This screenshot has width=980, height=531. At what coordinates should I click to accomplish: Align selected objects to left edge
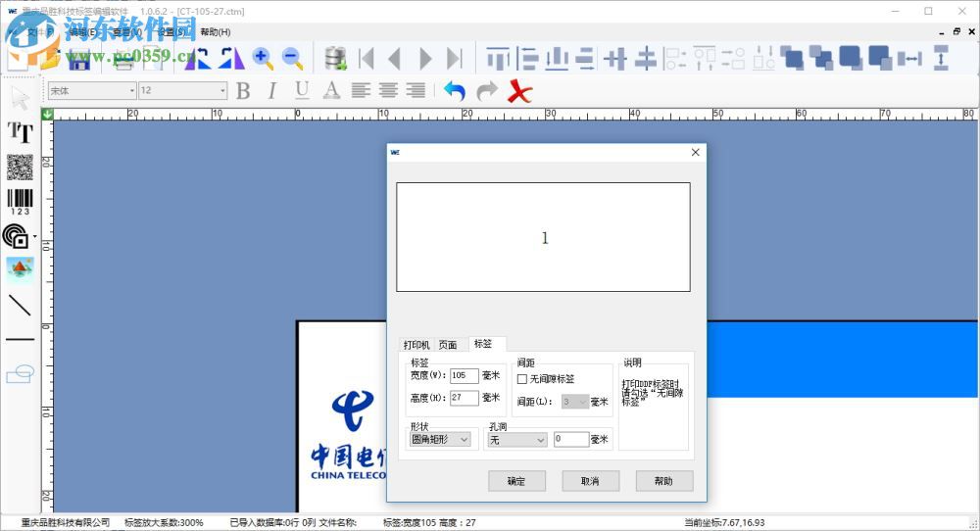point(528,59)
